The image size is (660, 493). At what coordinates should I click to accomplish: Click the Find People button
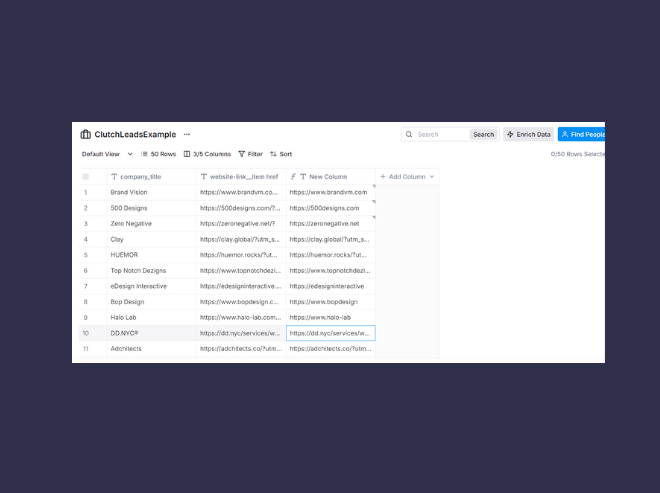pos(582,134)
